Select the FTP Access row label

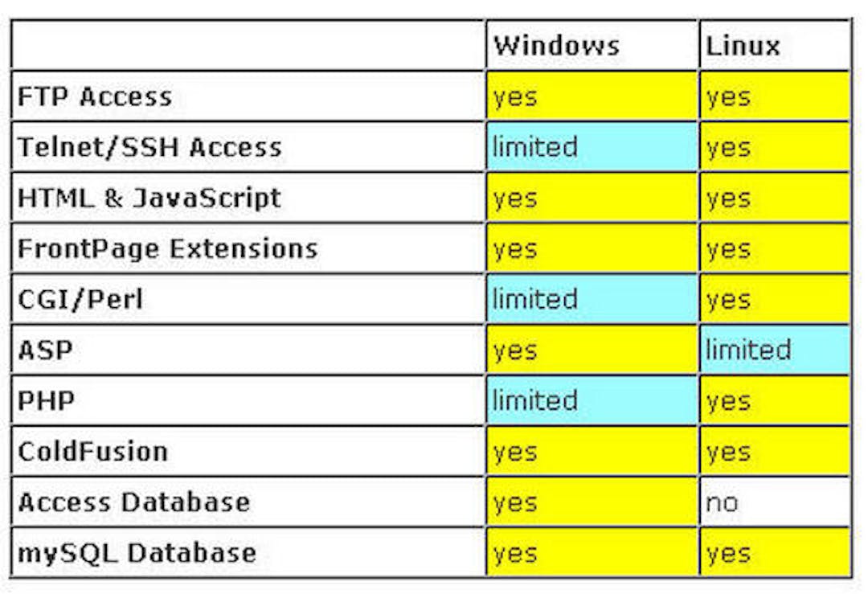[95, 96]
